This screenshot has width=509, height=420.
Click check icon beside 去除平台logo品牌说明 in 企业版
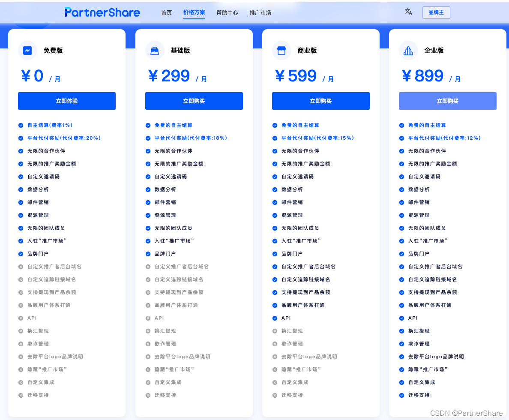coord(401,357)
